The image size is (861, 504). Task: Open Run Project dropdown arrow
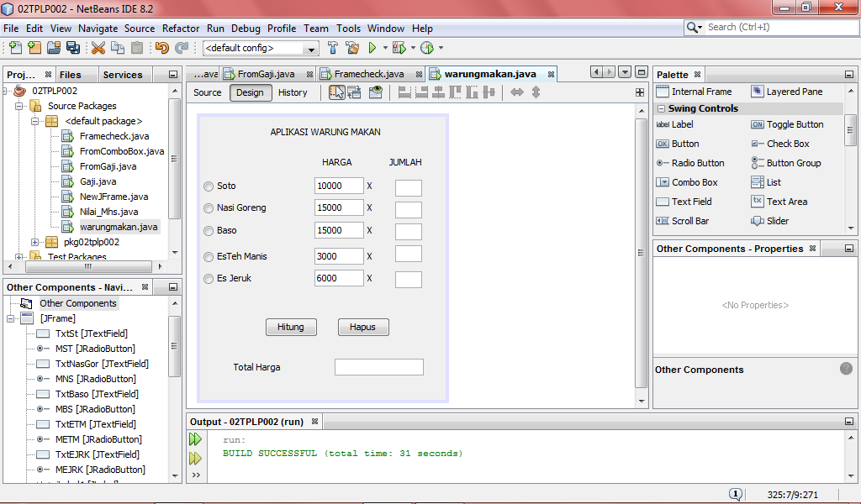(x=385, y=48)
